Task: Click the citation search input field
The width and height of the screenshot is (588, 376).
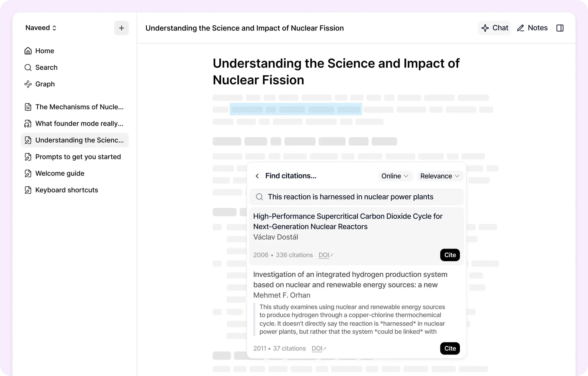Action: coord(350,197)
